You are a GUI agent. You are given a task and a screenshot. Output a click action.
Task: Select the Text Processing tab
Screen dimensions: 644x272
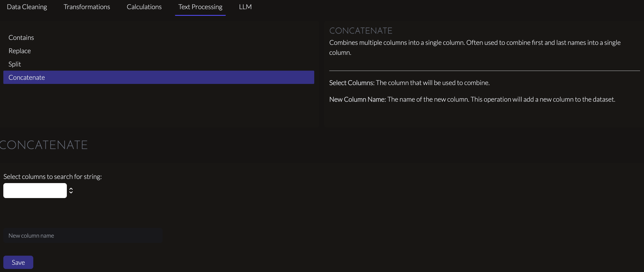click(200, 7)
